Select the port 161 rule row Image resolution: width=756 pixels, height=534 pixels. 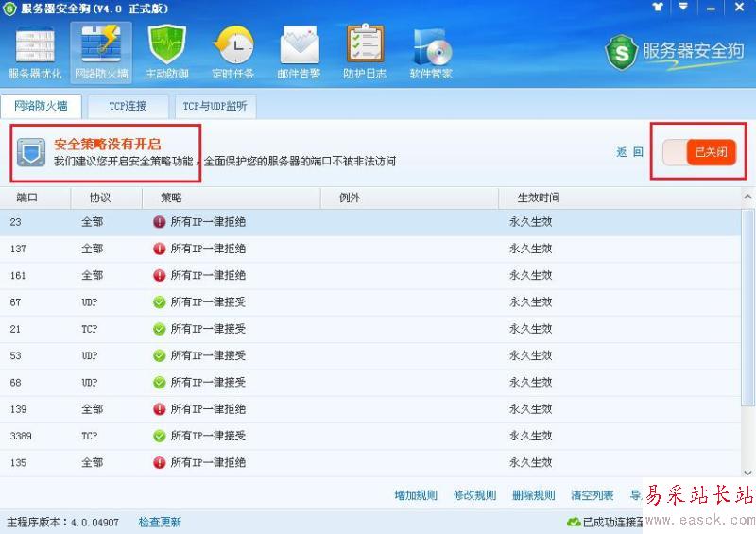click(370, 276)
